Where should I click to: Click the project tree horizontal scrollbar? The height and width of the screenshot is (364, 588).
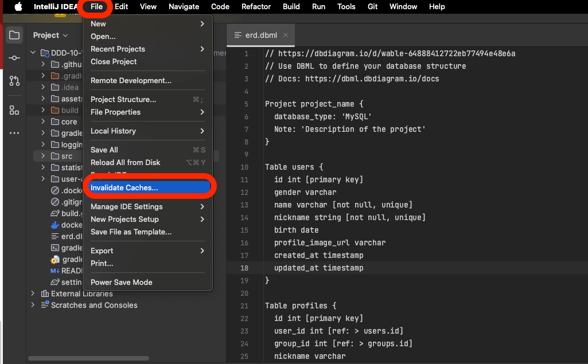click(x=88, y=358)
